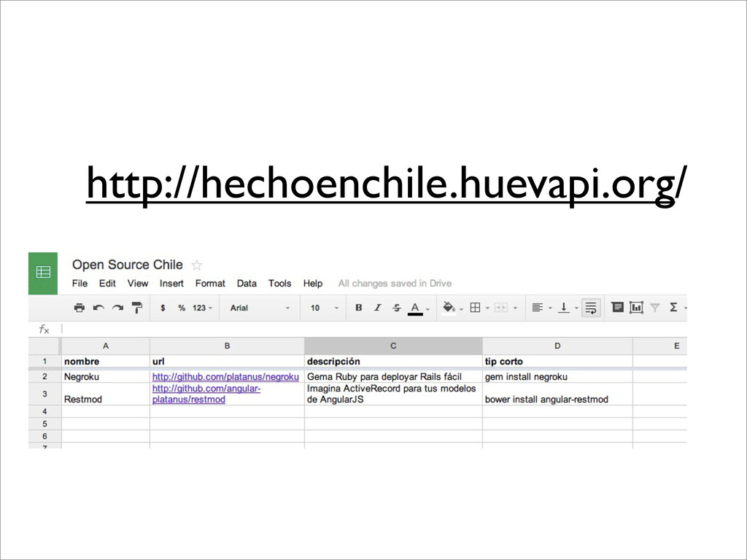The width and height of the screenshot is (747, 560).
Task: Open the fill color paint bucket
Action: [452, 308]
